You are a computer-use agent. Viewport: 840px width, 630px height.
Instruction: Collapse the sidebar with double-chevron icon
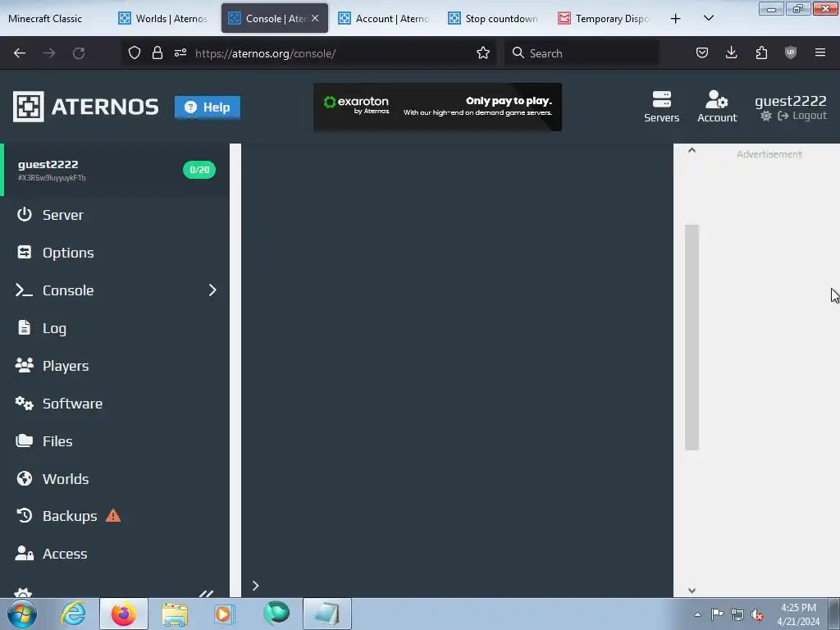point(206,593)
